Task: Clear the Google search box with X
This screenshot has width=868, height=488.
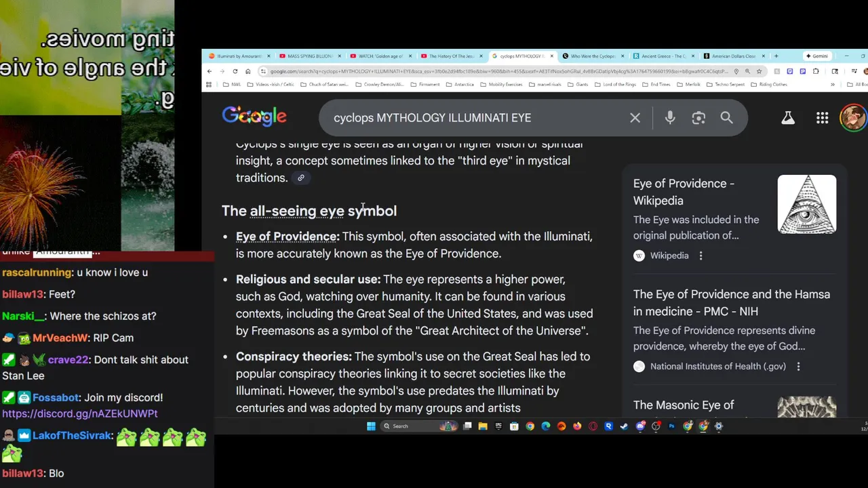Action: [x=635, y=118]
